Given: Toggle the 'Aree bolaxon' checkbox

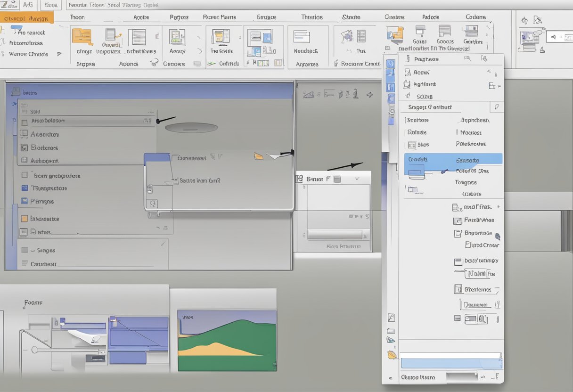Looking at the screenshot, I should pos(25,122).
